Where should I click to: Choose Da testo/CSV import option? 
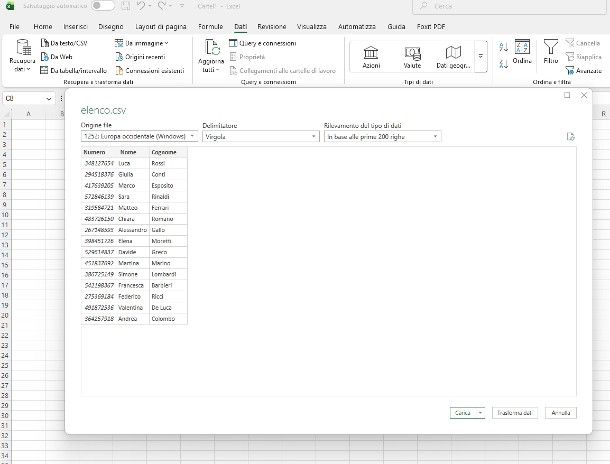(64, 43)
